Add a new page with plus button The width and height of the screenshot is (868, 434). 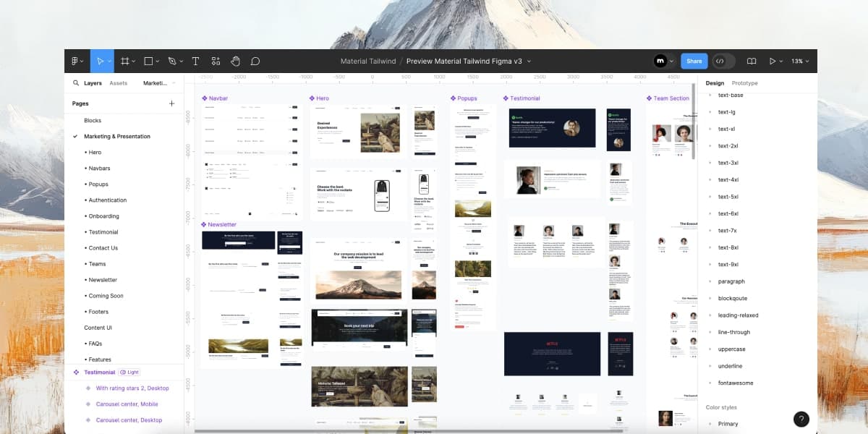(x=171, y=103)
